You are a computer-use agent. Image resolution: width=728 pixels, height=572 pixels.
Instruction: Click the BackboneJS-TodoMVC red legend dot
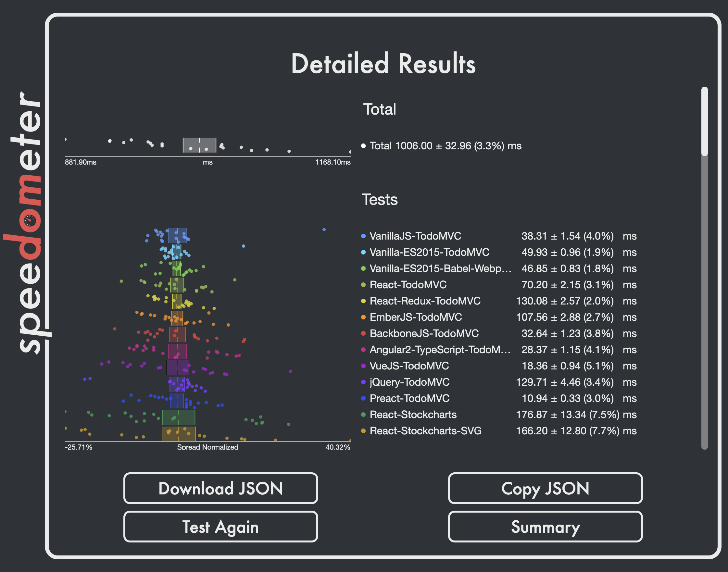(x=363, y=333)
